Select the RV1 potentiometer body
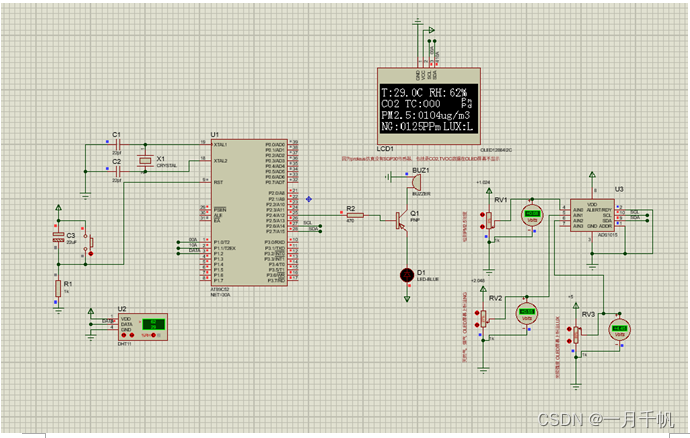 pyautogui.click(x=489, y=220)
